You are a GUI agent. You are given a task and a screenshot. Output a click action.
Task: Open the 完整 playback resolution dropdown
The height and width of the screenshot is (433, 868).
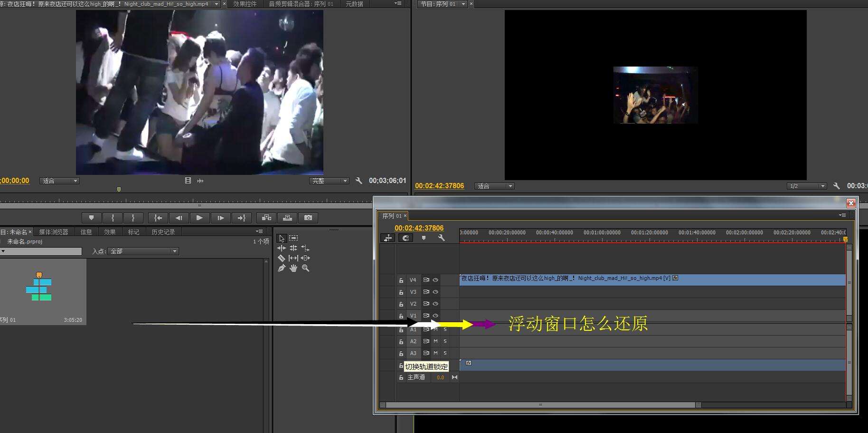click(329, 181)
